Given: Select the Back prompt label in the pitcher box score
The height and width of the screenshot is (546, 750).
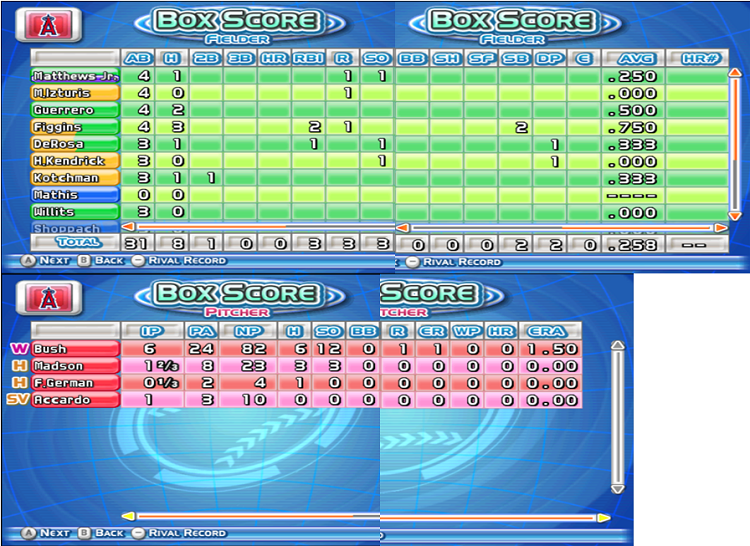Looking at the screenshot, I should [x=109, y=533].
